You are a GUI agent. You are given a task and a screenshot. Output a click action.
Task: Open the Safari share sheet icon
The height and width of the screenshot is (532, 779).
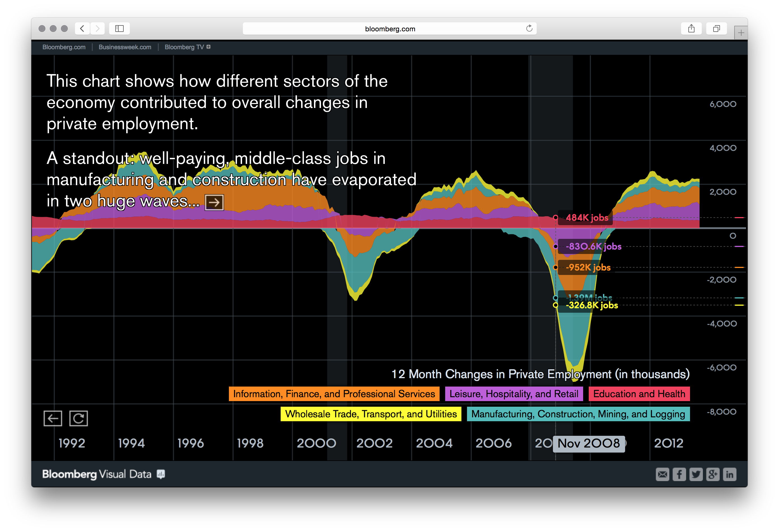(691, 29)
